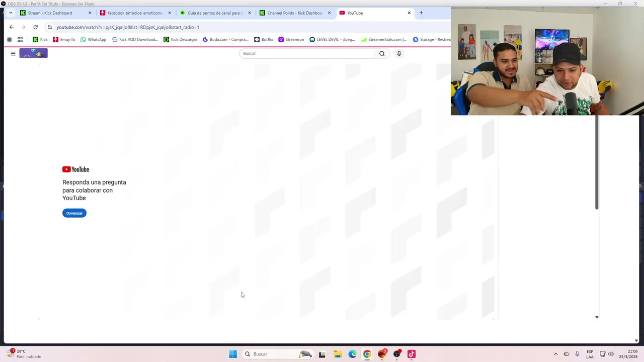Open the Buda.com bookmark

coord(225,39)
